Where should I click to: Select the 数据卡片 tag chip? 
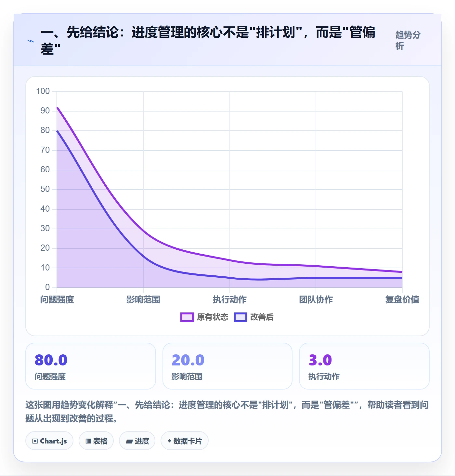click(x=185, y=441)
